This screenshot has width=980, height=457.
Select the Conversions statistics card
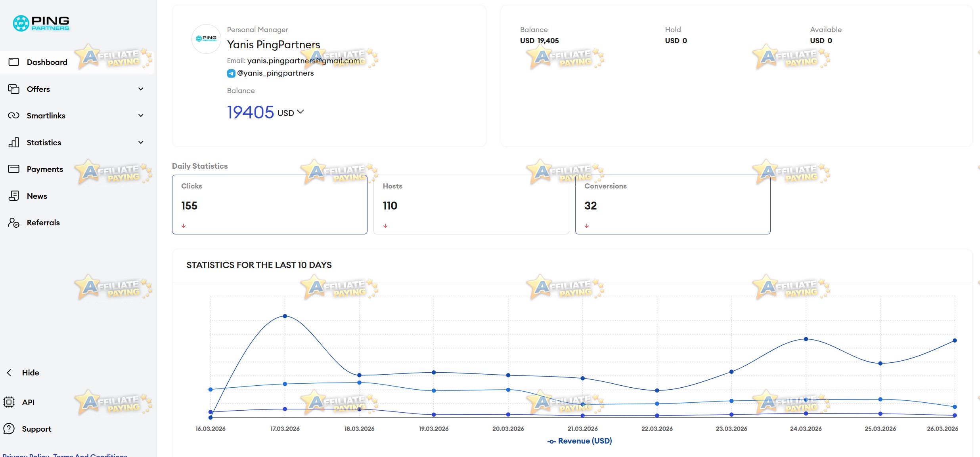tap(673, 204)
